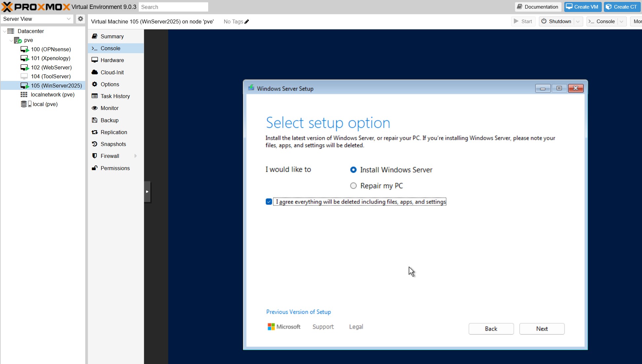Image resolution: width=642 pixels, height=364 pixels.
Task: Select the Install Windows Server radio option
Action: pos(353,170)
